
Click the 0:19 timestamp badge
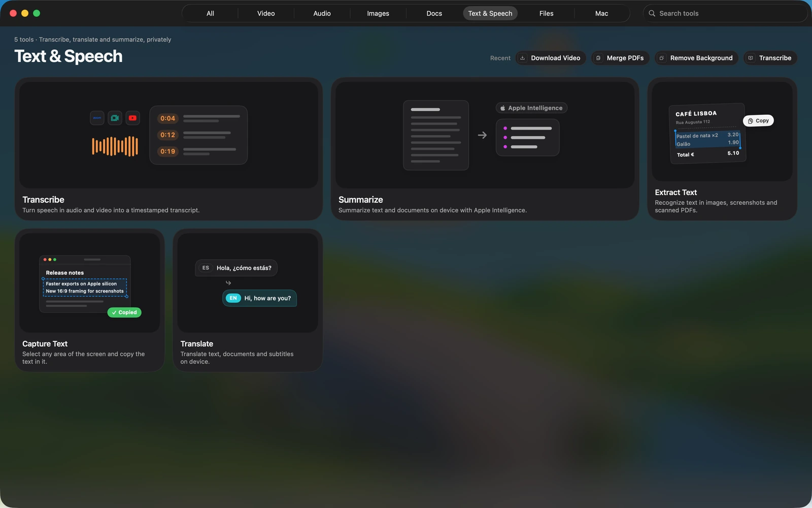[x=167, y=151]
